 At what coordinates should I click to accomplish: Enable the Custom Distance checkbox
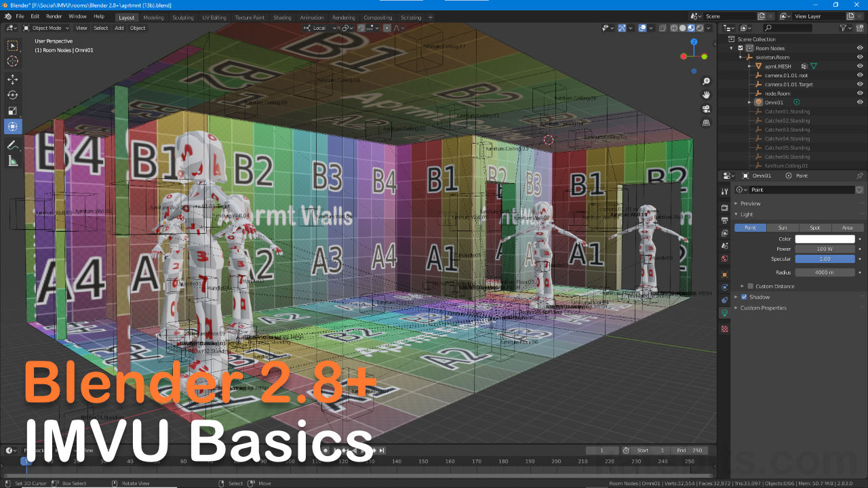(x=750, y=286)
